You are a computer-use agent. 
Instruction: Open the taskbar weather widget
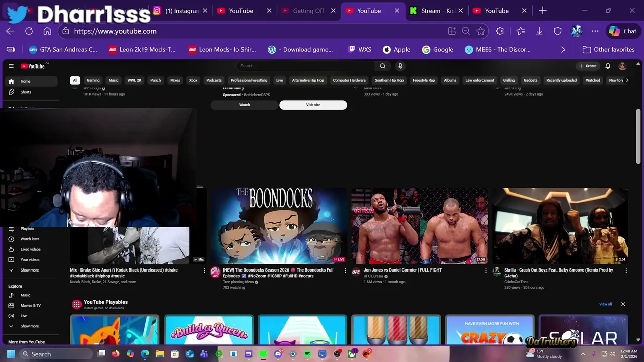tap(544, 354)
